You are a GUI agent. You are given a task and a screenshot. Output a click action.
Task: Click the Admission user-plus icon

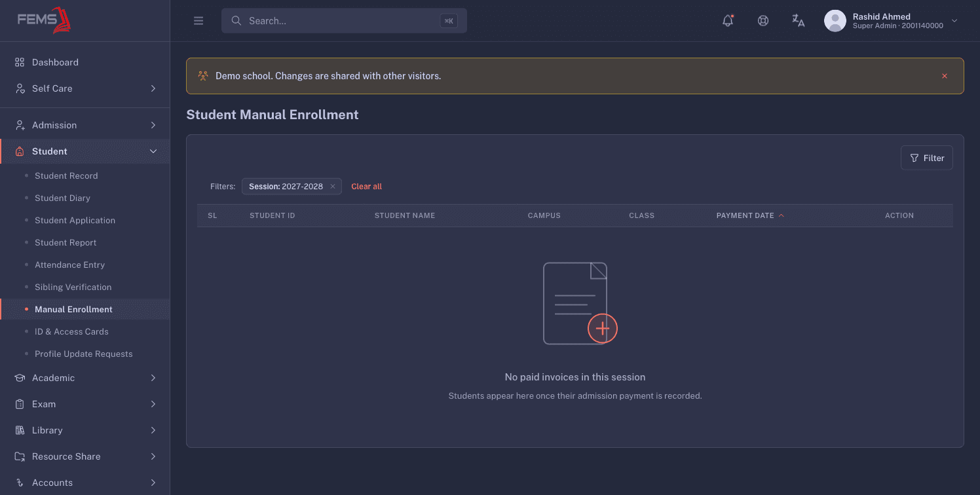[20, 125]
